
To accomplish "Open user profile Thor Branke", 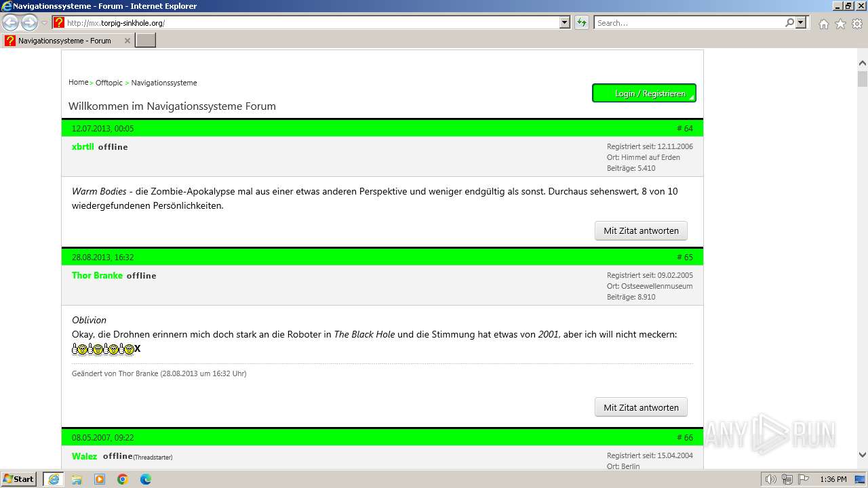I will click(x=97, y=275).
